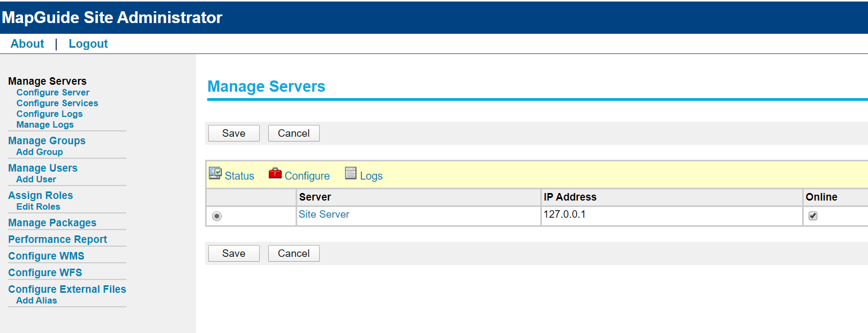868x333 pixels.
Task: Click Logout in the top navigation
Action: pyautogui.click(x=88, y=44)
